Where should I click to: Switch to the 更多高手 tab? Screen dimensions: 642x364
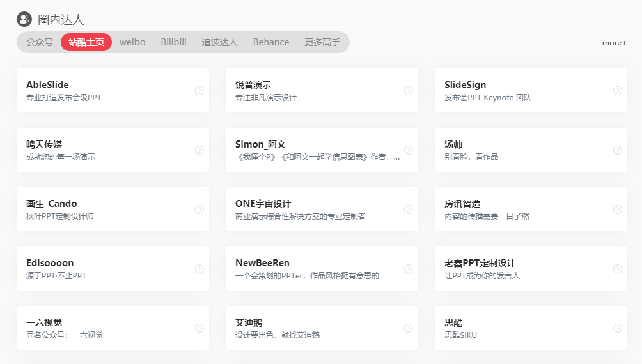click(x=322, y=42)
